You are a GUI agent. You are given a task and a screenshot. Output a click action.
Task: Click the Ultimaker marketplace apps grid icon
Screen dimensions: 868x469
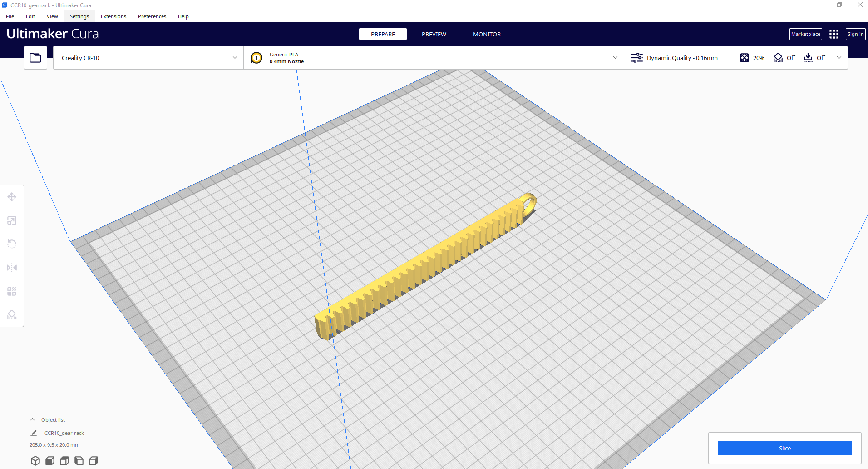point(833,34)
